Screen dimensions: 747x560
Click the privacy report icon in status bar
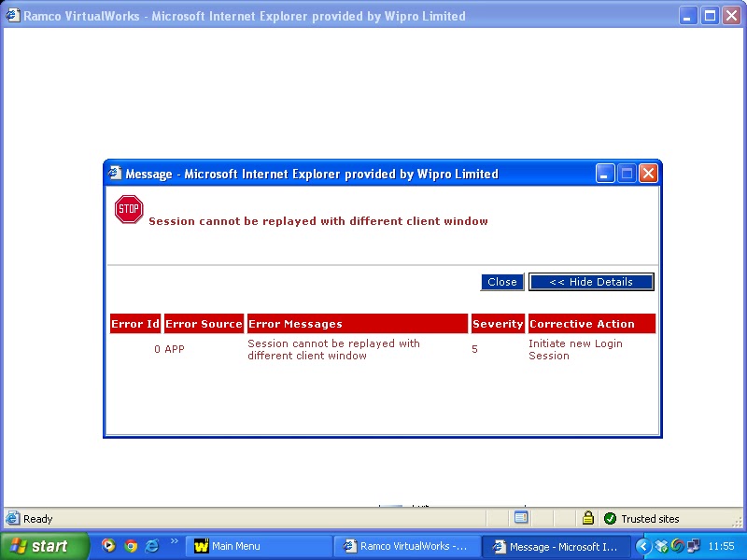[x=521, y=517]
